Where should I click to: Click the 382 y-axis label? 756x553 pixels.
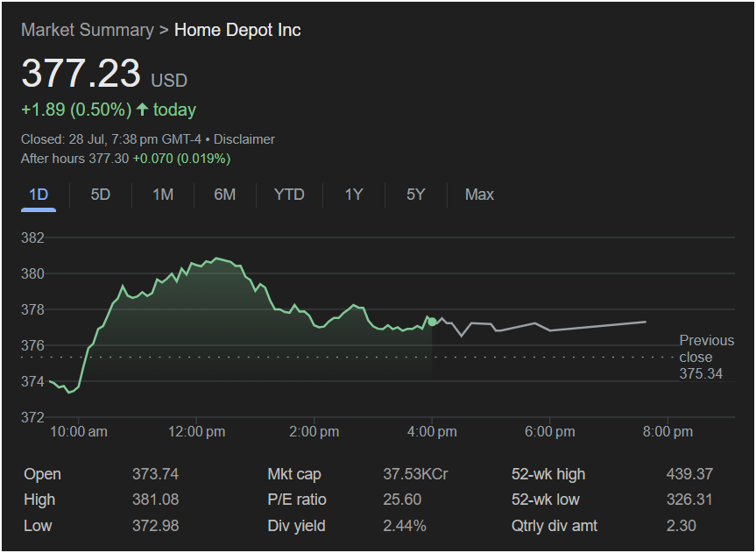click(32, 238)
